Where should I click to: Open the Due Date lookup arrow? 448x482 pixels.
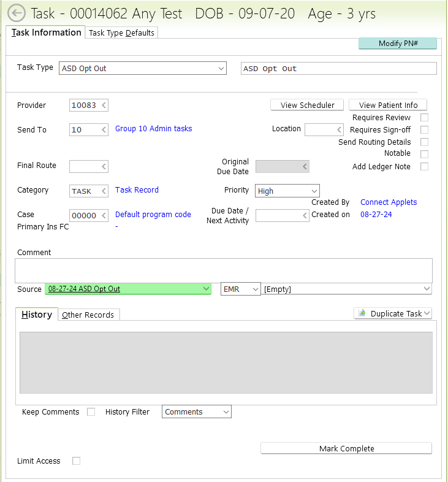(x=305, y=215)
